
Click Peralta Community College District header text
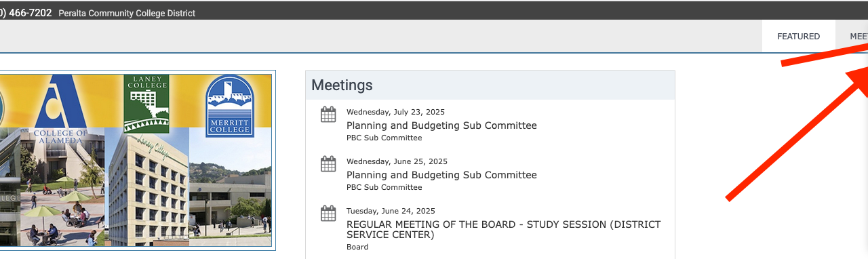127,14
